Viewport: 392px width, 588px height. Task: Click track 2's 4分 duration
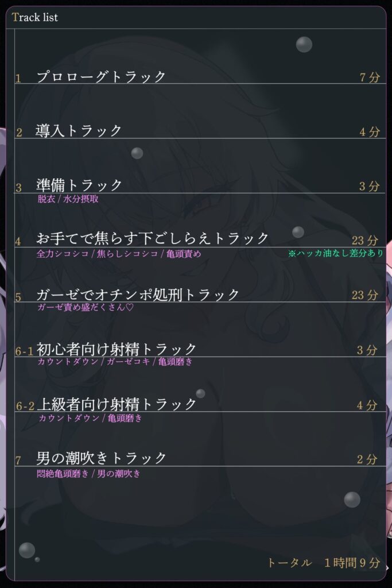tap(370, 132)
